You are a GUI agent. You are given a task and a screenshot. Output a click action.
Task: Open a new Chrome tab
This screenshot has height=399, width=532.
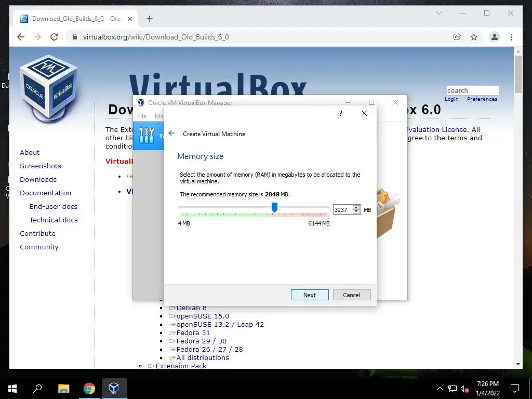150,19
